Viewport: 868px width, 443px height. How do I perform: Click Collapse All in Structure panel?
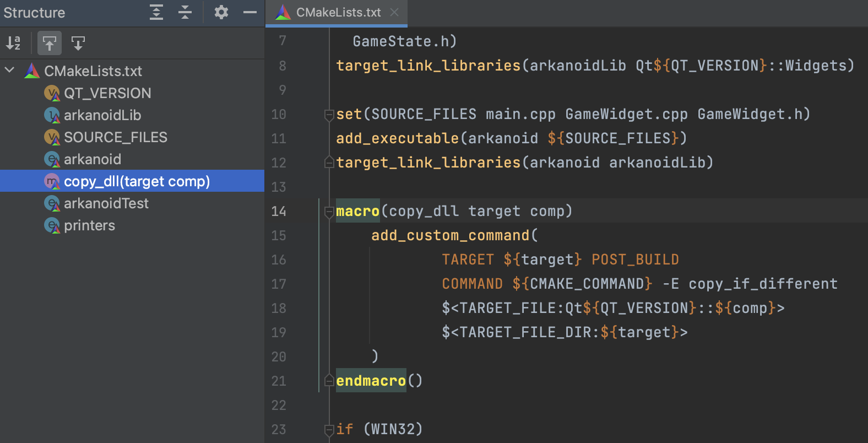pyautogui.click(x=185, y=12)
